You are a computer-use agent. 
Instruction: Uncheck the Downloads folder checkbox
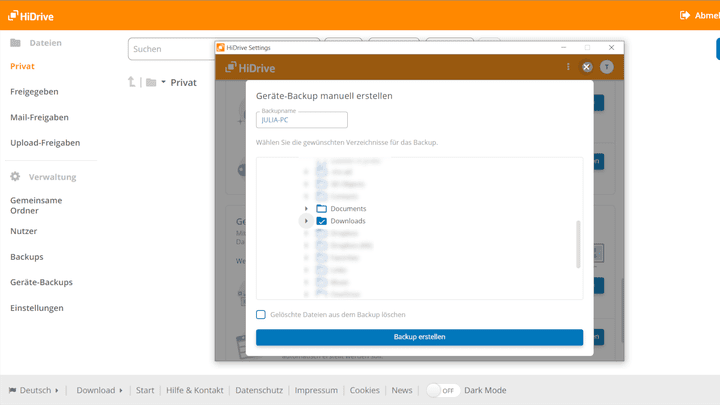tap(321, 221)
